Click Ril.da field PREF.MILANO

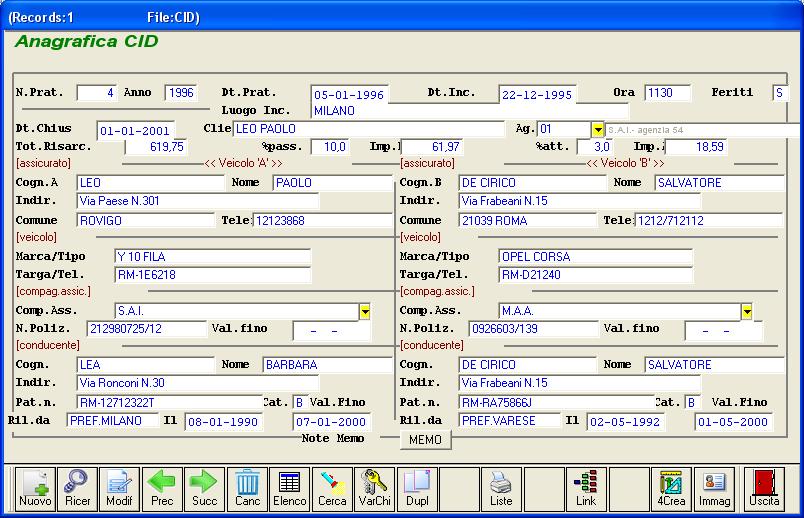[113, 421]
